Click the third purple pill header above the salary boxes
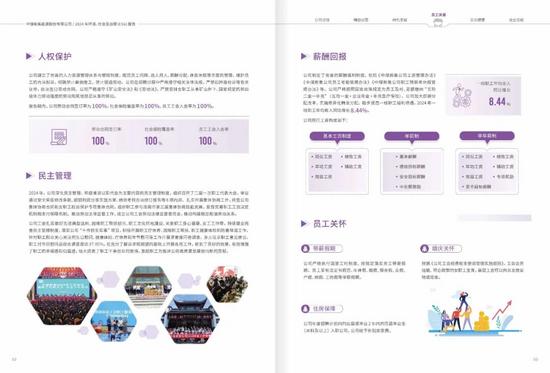Image resolution: width=550 pixels, height=373 pixels. point(487,135)
